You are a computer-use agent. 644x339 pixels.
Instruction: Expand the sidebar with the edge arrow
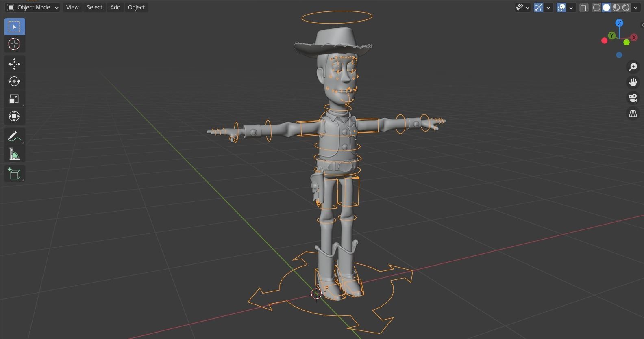point(642,25)
